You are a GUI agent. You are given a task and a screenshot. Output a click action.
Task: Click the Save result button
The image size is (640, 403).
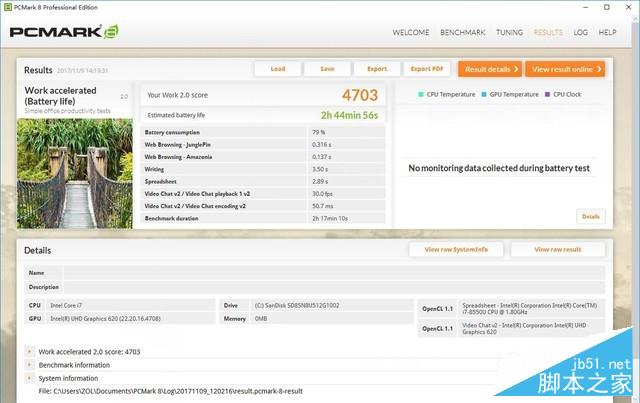pos(327,69)
